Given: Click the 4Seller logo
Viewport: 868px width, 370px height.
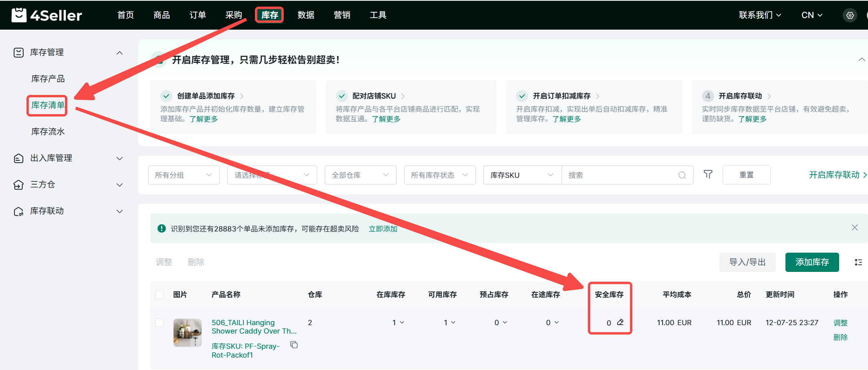Looking at the screenshot, I should coord(46,15).
